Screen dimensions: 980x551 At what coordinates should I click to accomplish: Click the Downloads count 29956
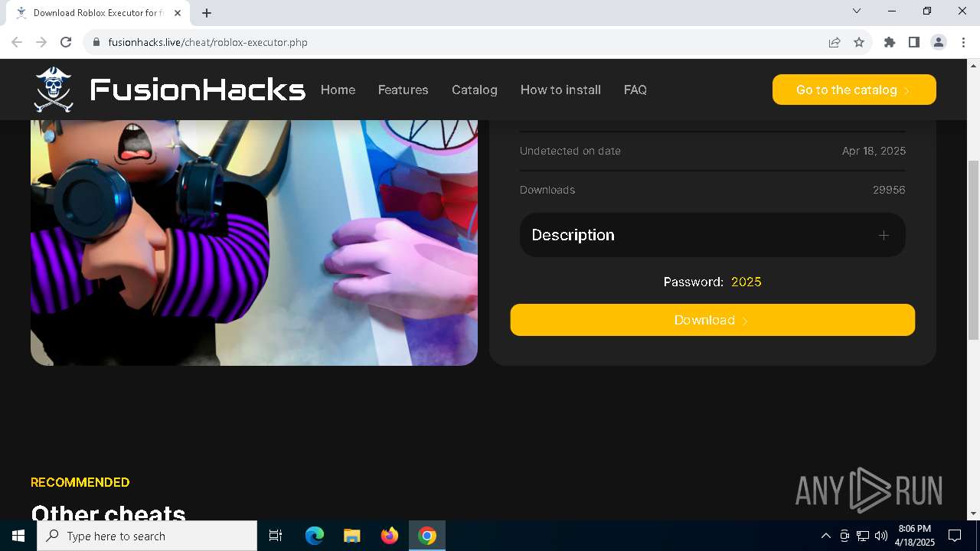point(889,190)
